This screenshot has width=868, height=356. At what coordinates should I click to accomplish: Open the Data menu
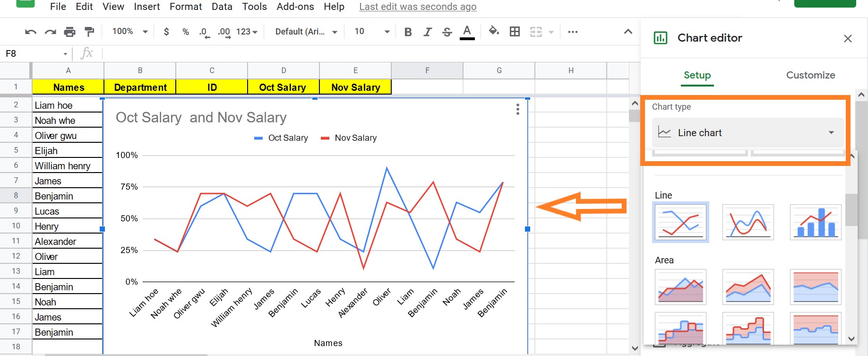coord(222,7)
